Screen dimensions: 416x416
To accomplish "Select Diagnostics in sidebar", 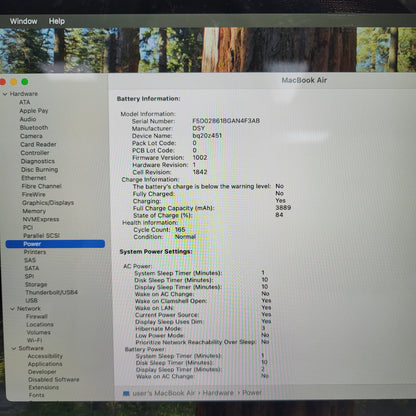I will click(x=38, y=161).
